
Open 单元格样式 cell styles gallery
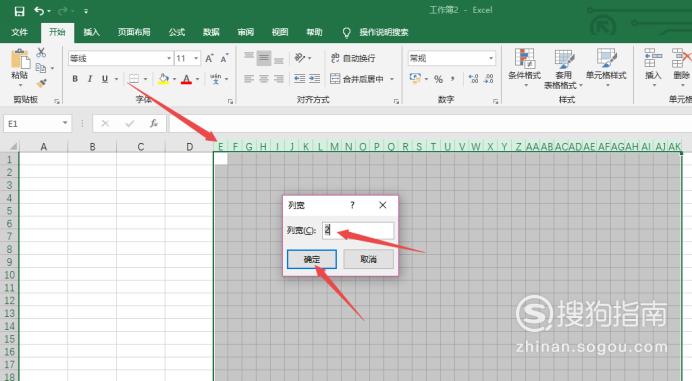point(606,68)
